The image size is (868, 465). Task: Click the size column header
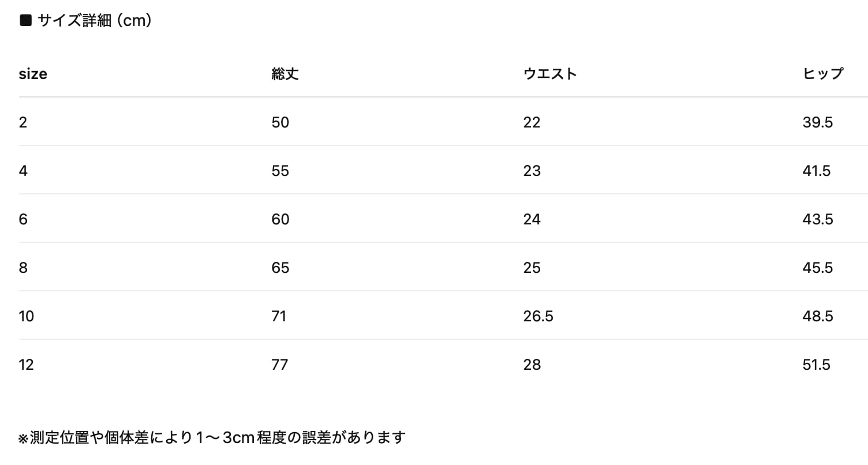33,74
